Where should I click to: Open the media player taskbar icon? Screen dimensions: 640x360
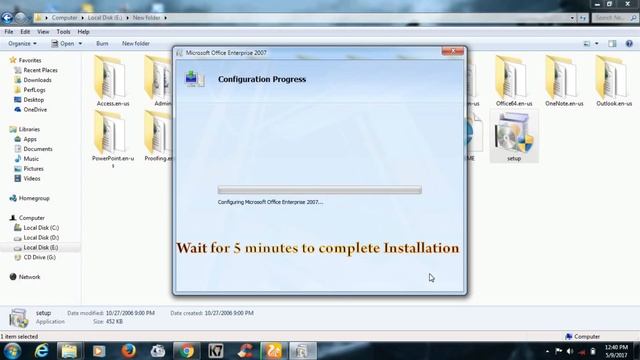click(99, 351)
